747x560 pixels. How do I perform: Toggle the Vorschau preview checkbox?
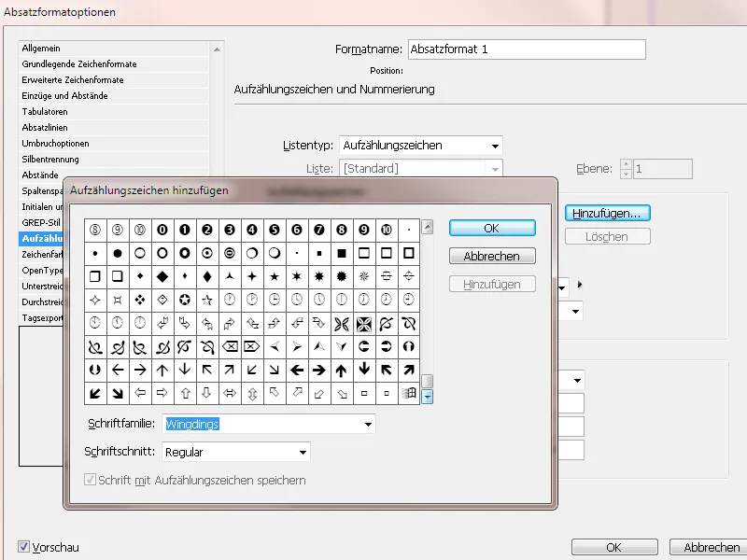pos(23,546)
